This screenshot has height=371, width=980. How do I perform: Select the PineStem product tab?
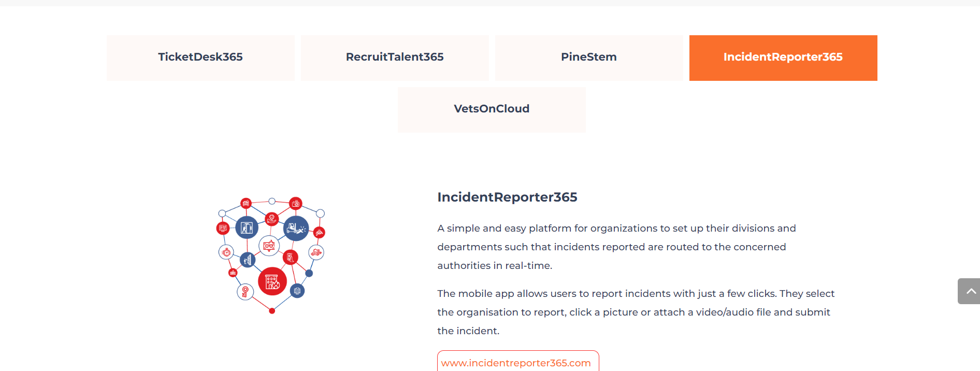coord(588,58)
